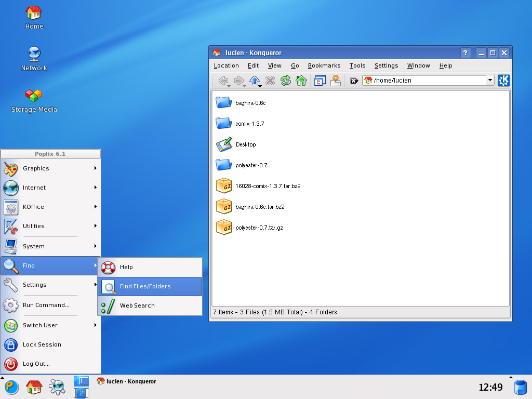Launch web browser from taskbar globe icon
The width and height of the screenshot is (532, 399).
tap(57, 387)
